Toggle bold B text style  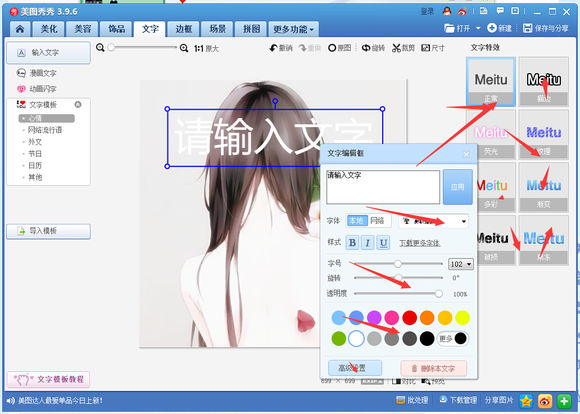pos(352,243)
